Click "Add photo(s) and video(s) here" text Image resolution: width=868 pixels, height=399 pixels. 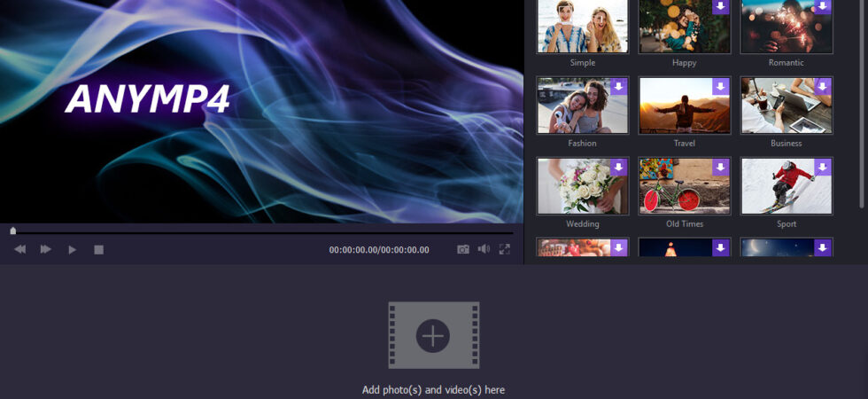click(433, 389)
